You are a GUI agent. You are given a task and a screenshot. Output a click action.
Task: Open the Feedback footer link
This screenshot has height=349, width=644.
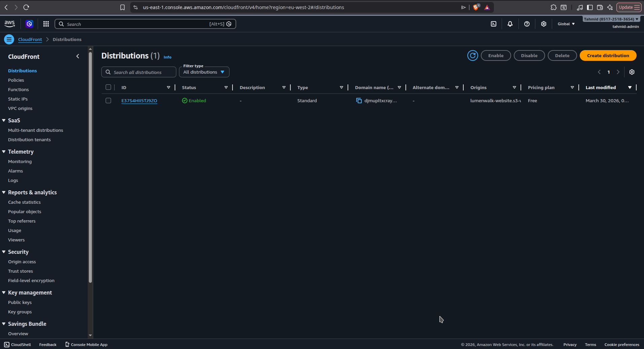point(48,345)
